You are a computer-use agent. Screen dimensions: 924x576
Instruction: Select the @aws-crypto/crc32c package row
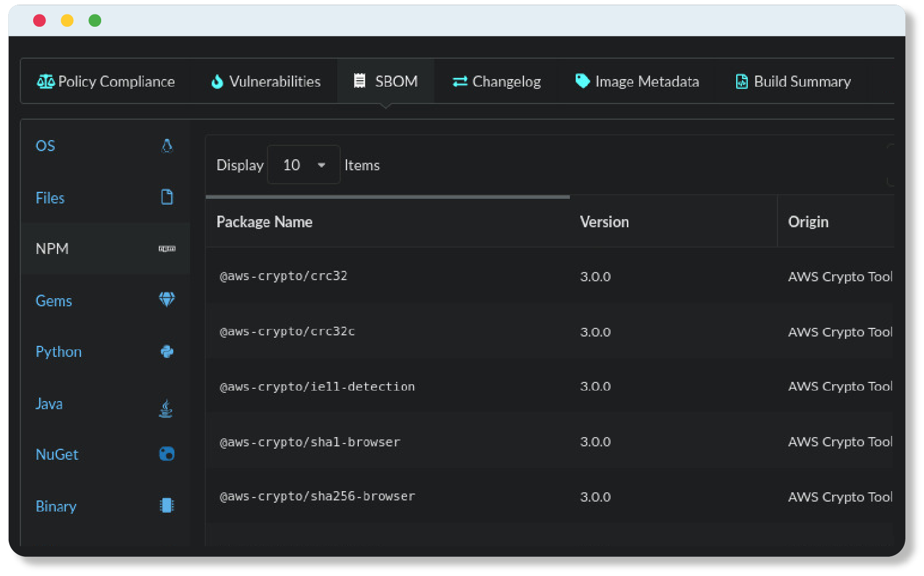tap(550, 331)
